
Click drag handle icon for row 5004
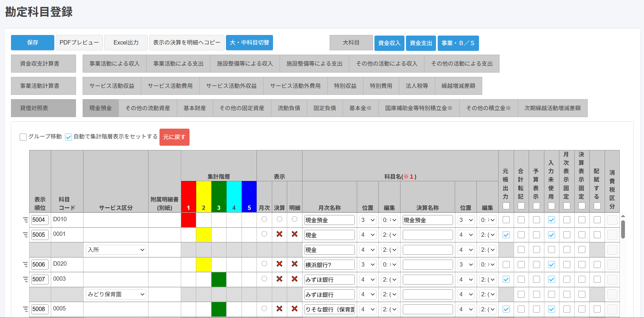point(25,220)
